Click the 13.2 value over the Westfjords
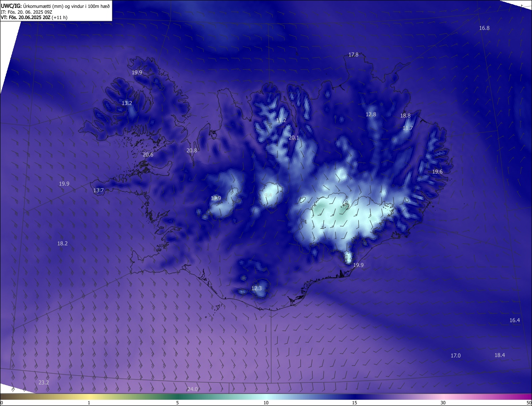532x406 pixels. tap(127, 103)
